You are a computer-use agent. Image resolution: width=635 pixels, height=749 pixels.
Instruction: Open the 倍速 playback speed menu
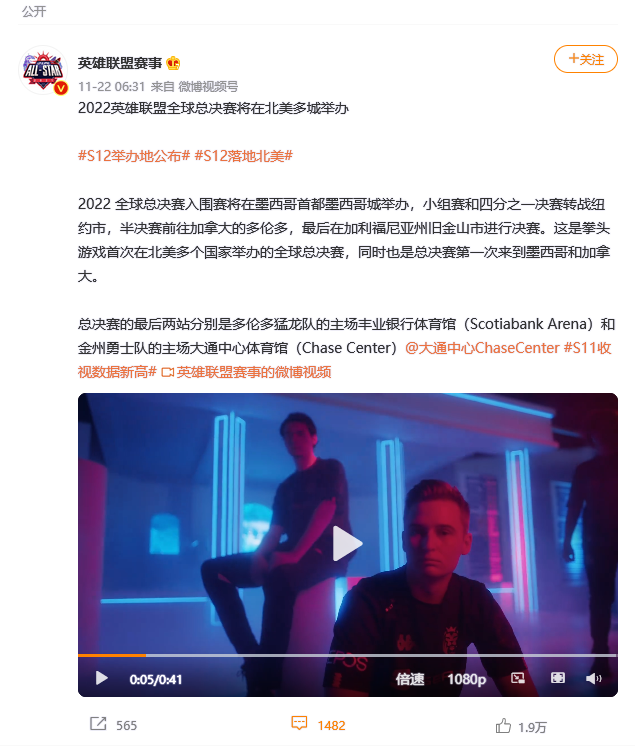410,679
